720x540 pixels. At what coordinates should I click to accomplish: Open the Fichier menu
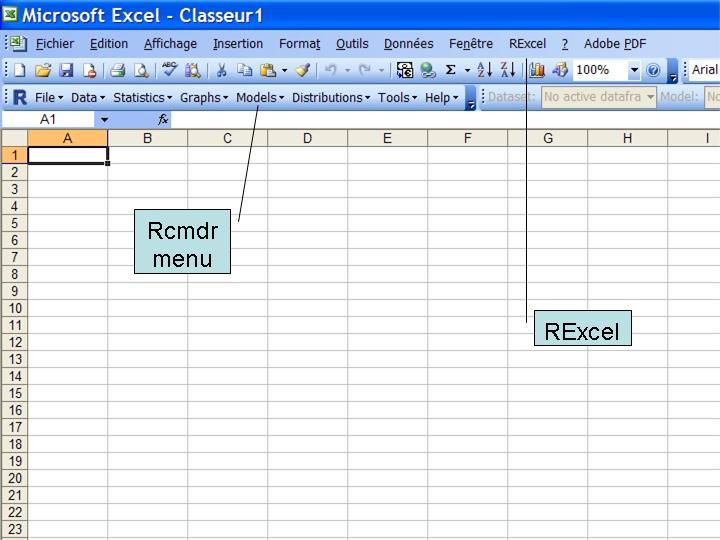click(x=55, y=44)
